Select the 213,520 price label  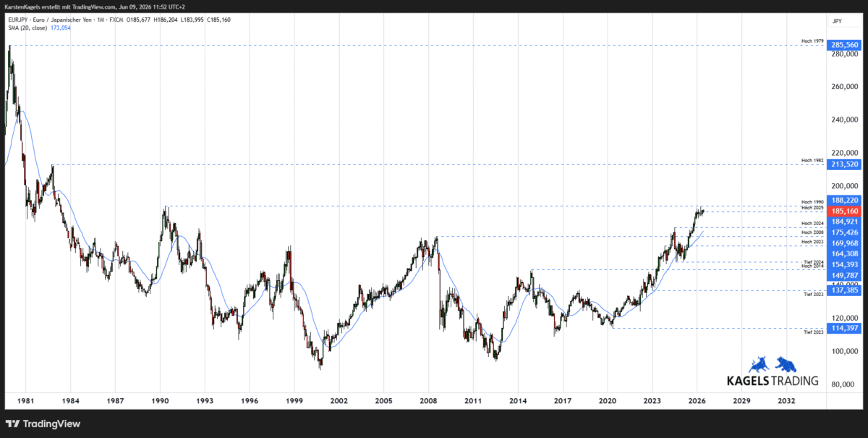pos(845,164)
